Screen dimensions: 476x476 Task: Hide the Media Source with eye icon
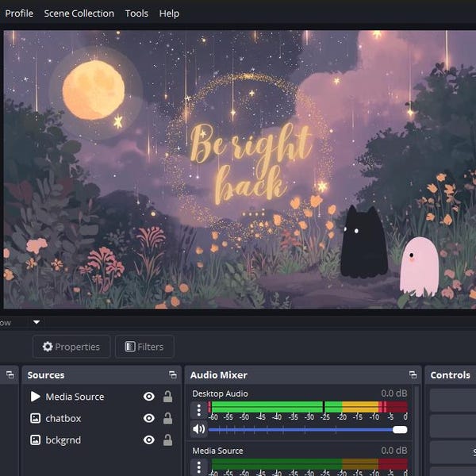[x=149, y=397]
